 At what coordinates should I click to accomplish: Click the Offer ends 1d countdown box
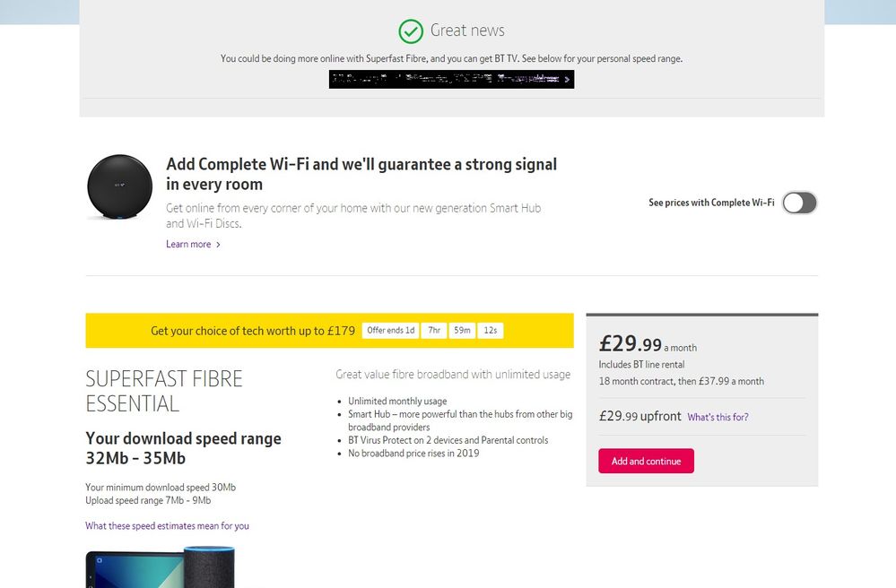pyautogui.click(x=391, y=331)
